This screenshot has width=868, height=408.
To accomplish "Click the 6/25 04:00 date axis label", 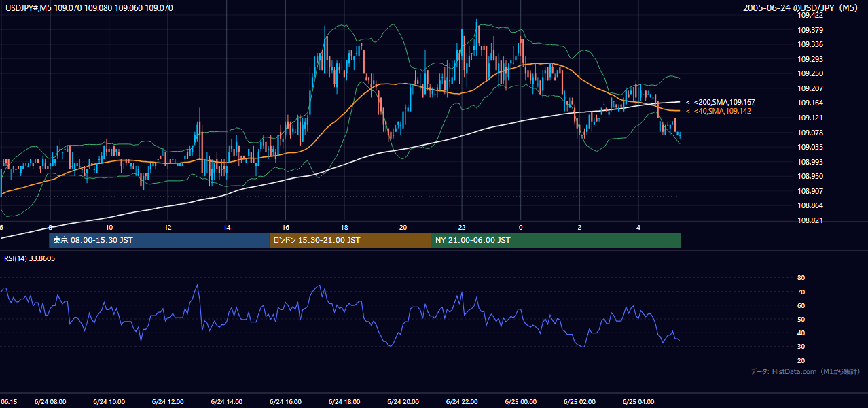I will click(638, 402).
